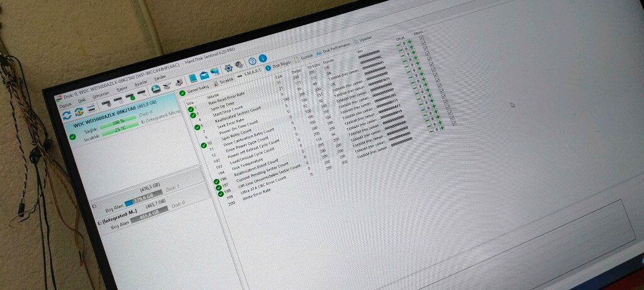Click the blue refresh arrows toolbar icon
The width and height of the screenshot is (644, 290).
(x=67, y=115)
